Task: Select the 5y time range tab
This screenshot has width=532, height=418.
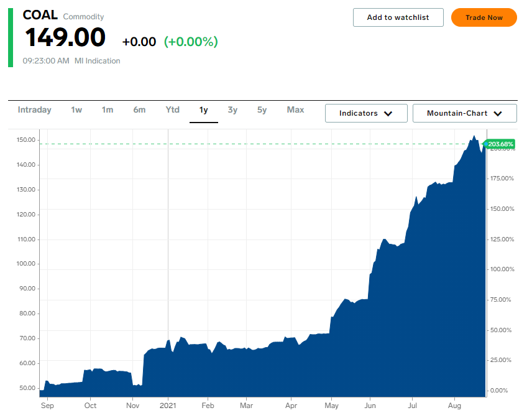Action: (262, 110)
